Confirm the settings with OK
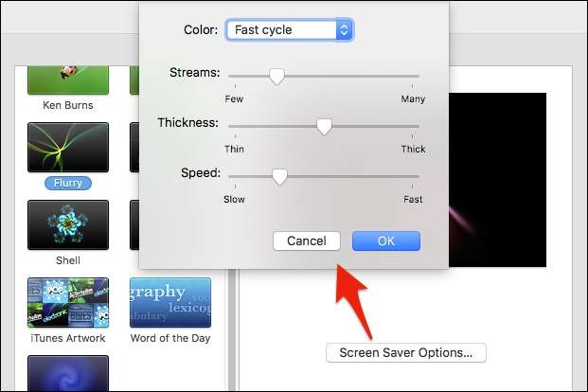The width and height of the screenshot is (588, 392). coord(385,241)
